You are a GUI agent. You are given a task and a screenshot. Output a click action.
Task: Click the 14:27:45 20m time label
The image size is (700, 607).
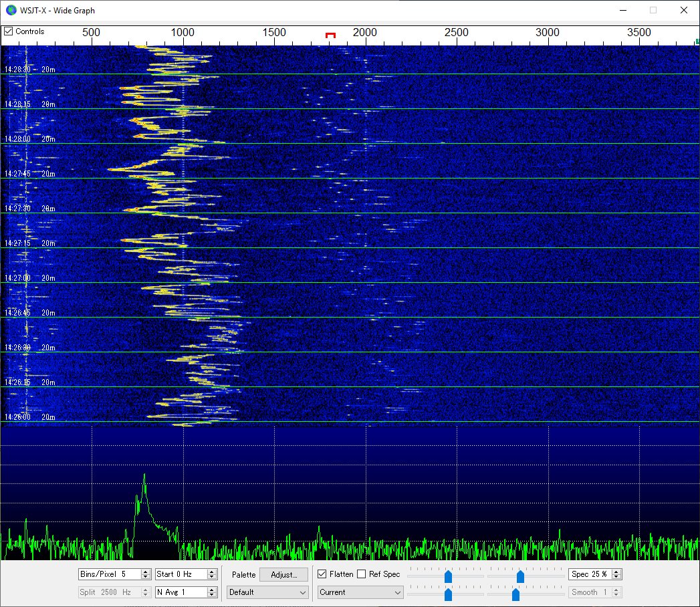click(30, 174)
